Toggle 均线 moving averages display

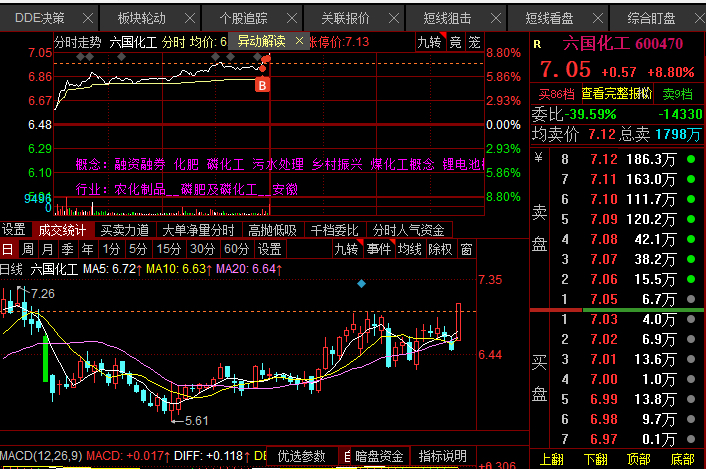[x=409, y=249]
